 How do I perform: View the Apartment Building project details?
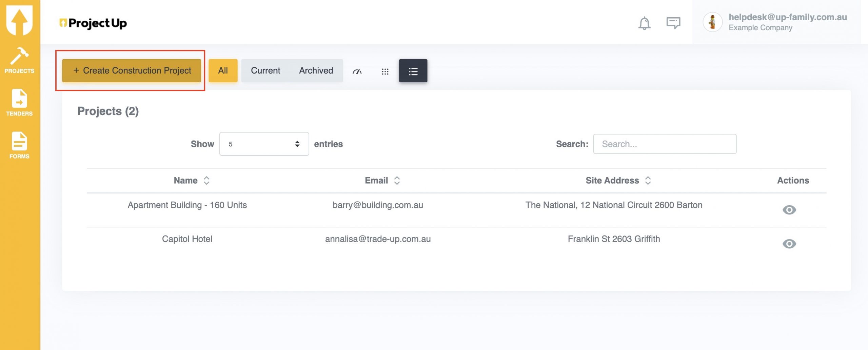pos(789,210)
